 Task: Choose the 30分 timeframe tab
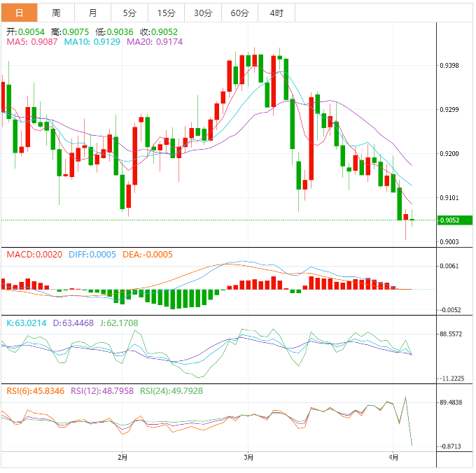(202, 13)
